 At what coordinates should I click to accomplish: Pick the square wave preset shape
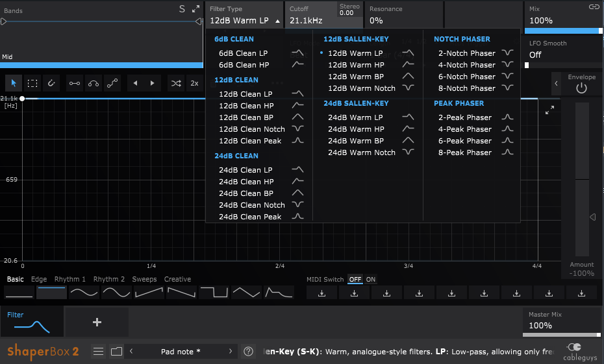click(214, 293)
